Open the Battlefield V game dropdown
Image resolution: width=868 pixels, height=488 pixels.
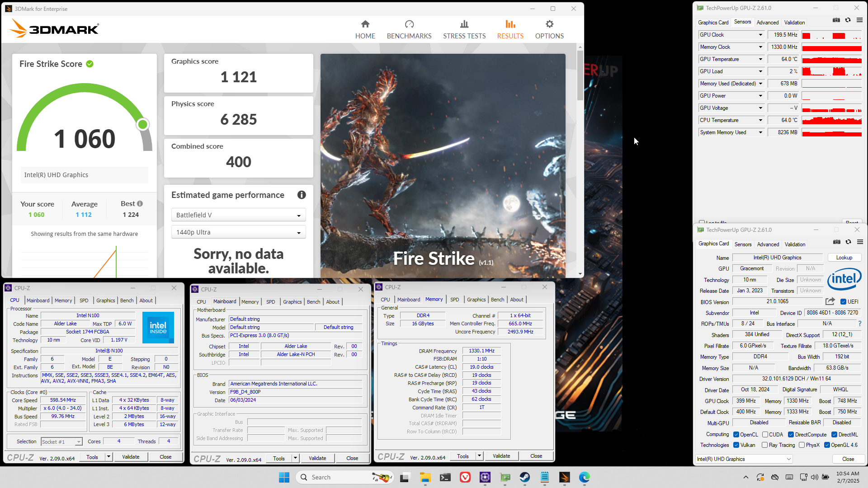[238, 215]
